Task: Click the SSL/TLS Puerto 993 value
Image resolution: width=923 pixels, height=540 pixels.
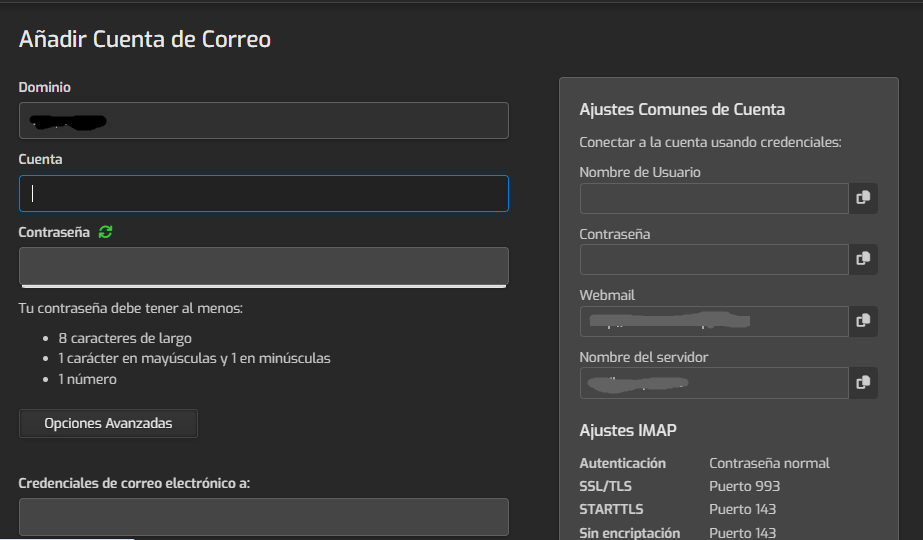Action: coord(744,486)
